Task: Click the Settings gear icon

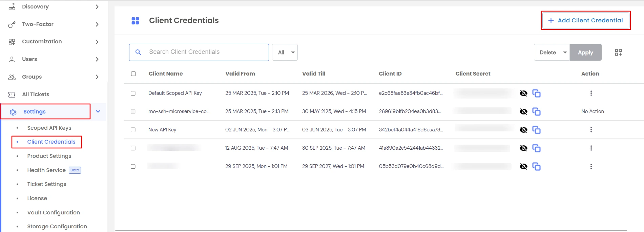Action: 13,112
